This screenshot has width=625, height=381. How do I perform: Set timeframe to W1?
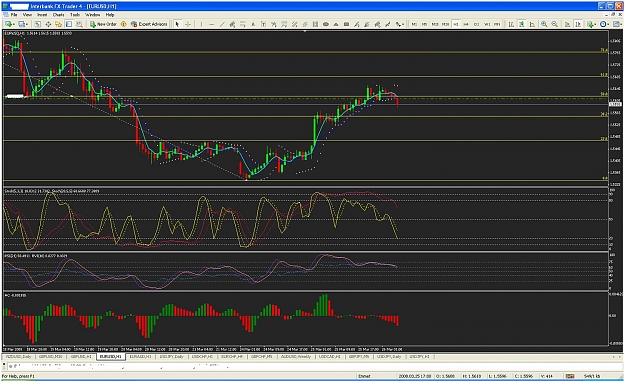(x=487, y=24)
